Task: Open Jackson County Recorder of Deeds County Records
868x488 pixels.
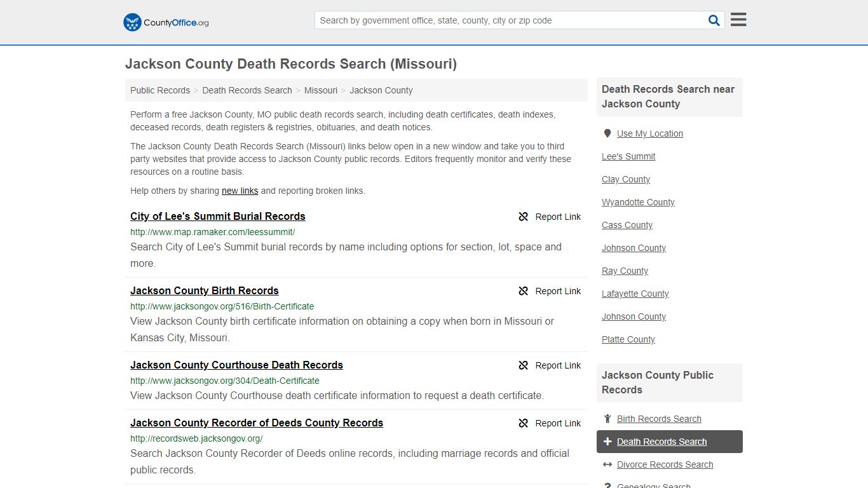Action: tap(257, 423)
